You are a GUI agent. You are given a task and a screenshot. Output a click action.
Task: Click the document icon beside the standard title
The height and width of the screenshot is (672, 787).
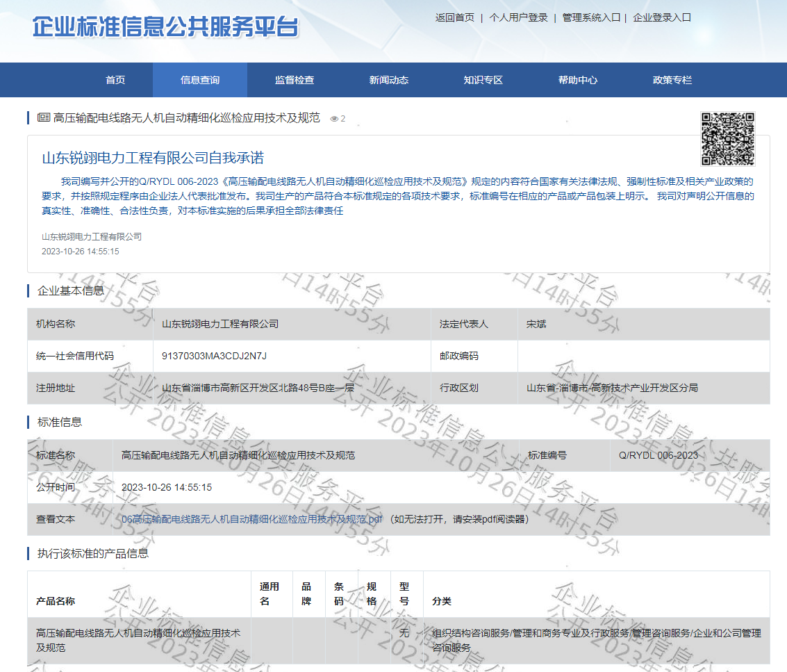(44, 117)
